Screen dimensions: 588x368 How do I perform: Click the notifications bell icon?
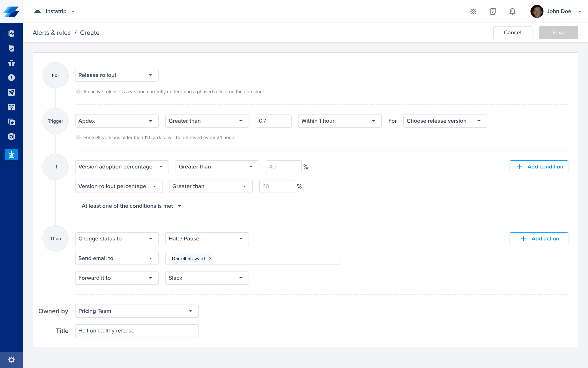coord(512,11)
